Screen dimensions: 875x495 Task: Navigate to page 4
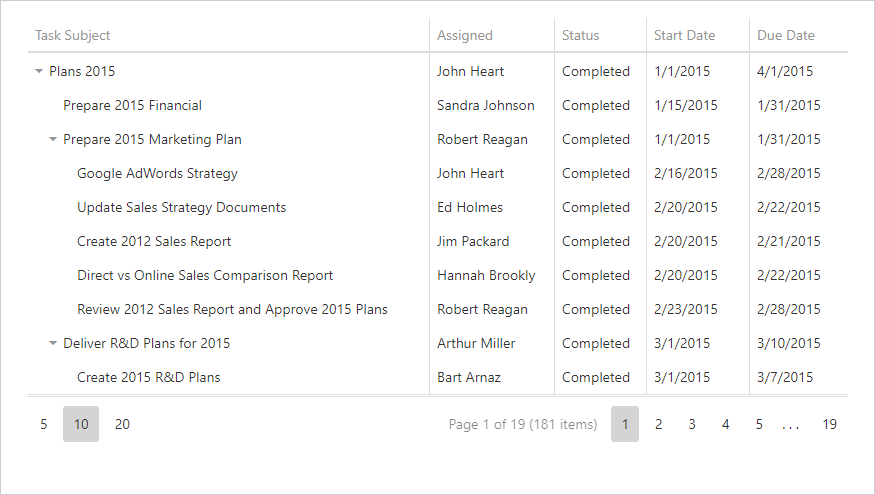pos(726,424)
